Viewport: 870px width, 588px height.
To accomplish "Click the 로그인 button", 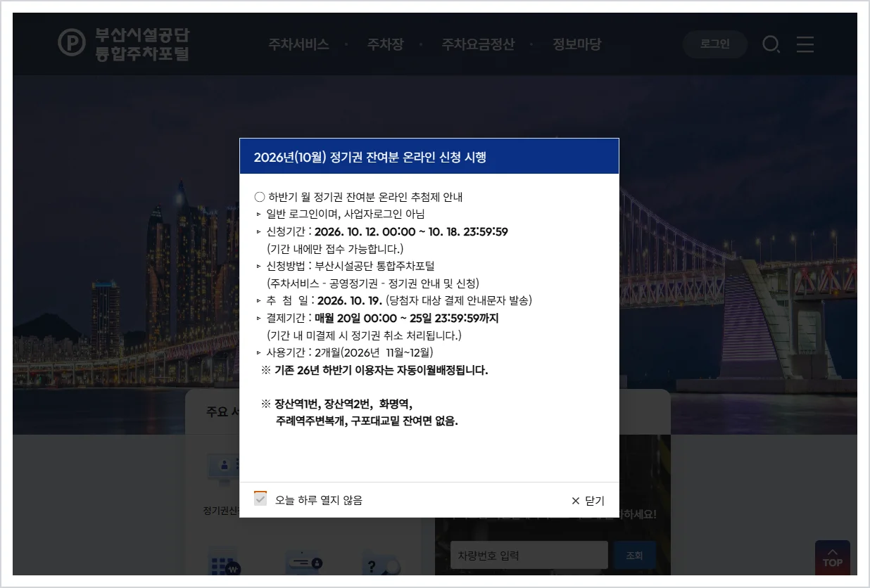I will 715,44.
